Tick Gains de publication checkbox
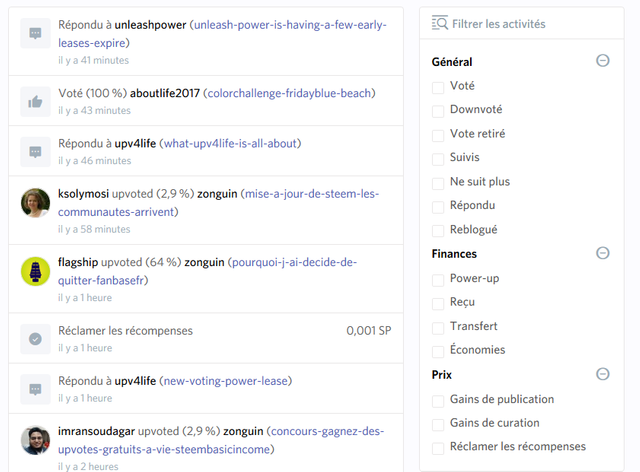640x472 pixels. coord(438,401)
